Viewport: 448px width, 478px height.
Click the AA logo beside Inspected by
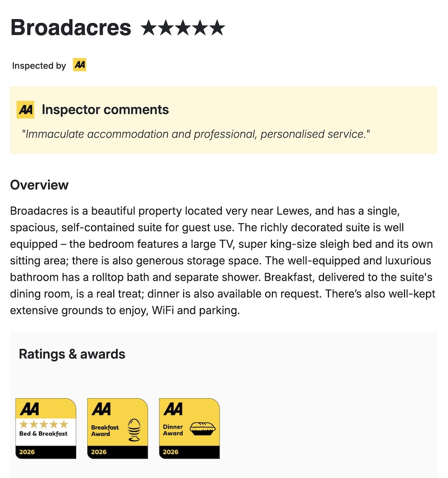(x=79, y=65)
